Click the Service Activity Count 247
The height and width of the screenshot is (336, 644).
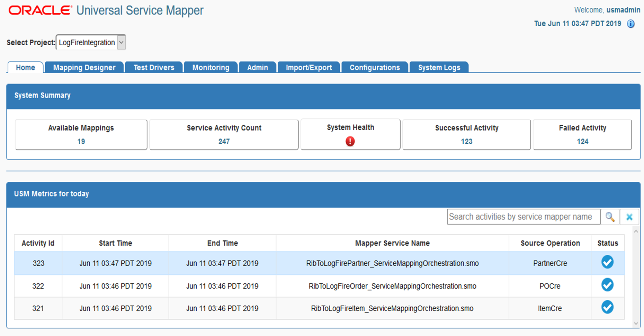224,142
